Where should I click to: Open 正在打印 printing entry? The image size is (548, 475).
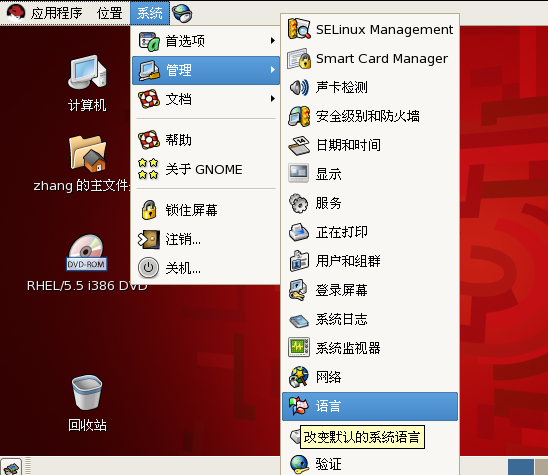[x=370, y=232]
